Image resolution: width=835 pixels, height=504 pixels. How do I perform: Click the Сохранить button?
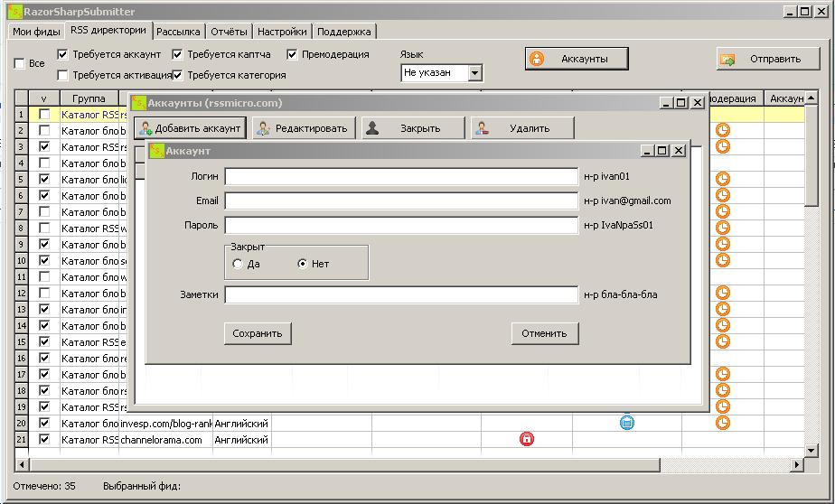coord(258,333)
